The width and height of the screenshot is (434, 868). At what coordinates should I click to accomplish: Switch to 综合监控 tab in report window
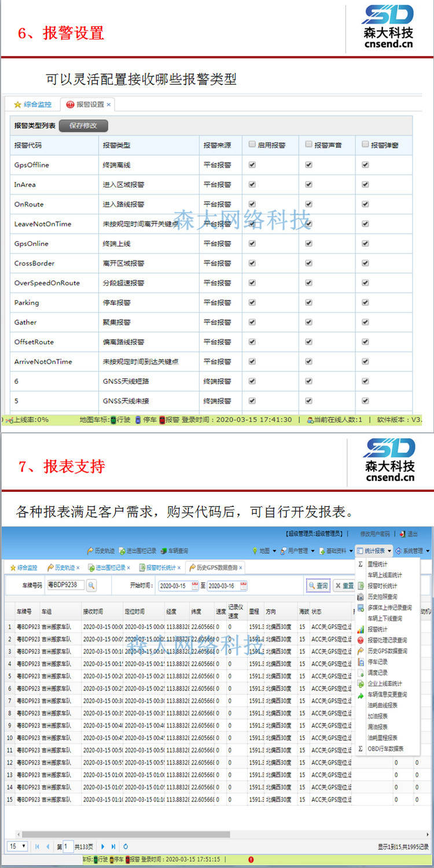[x=23, y=568]
